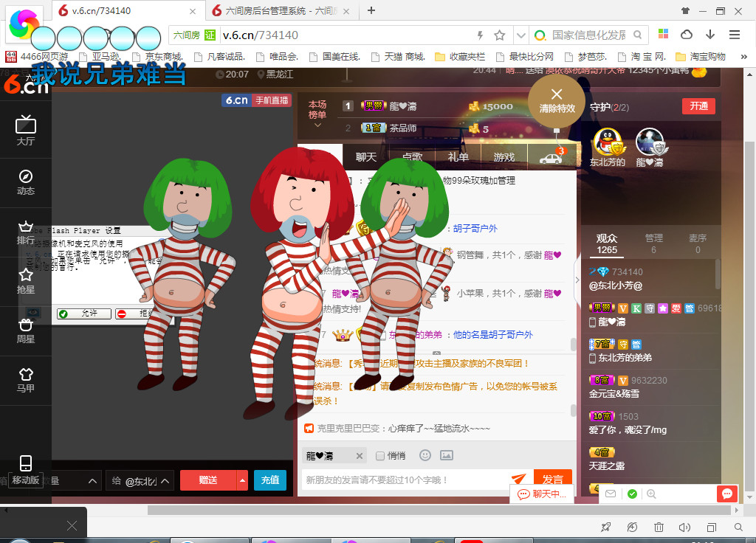Open a new browser tab with plus
This screenshot has height=543, width=756.
(371, 10)
